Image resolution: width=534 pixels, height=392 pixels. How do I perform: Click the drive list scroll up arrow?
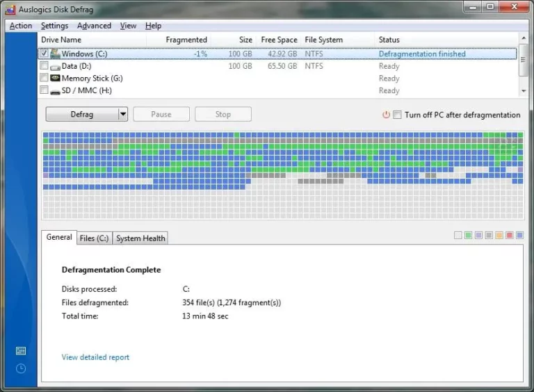click(x=524, y=38)
